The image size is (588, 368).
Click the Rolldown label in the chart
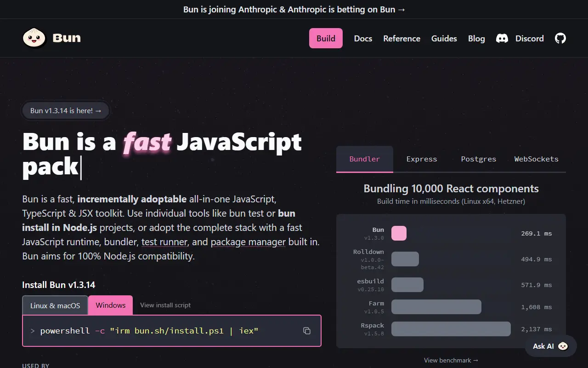click(x=368, y=252)
